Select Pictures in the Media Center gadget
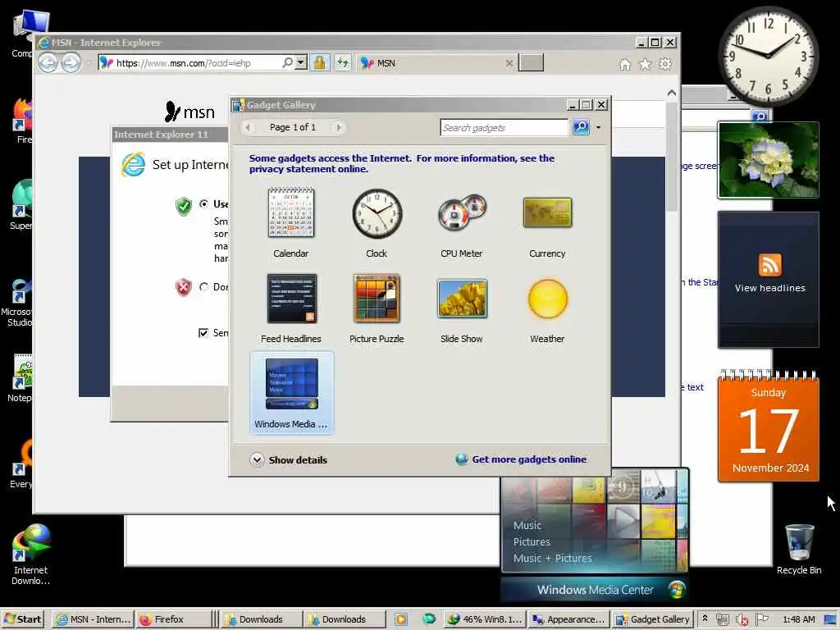 click(x=532, y=541)
